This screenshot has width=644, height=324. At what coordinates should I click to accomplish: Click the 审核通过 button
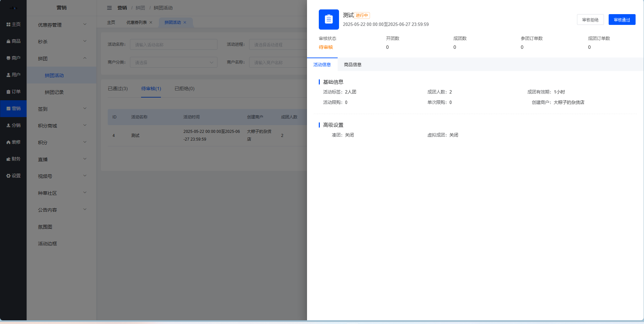[x=621, y=20]
